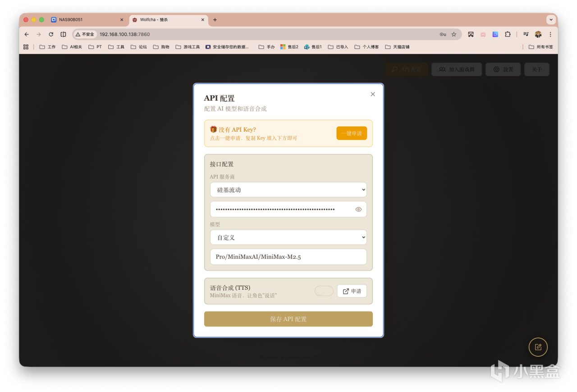Click the floating edit note icon
Viewport: 577px width, 392px height.
pos(538,347)
